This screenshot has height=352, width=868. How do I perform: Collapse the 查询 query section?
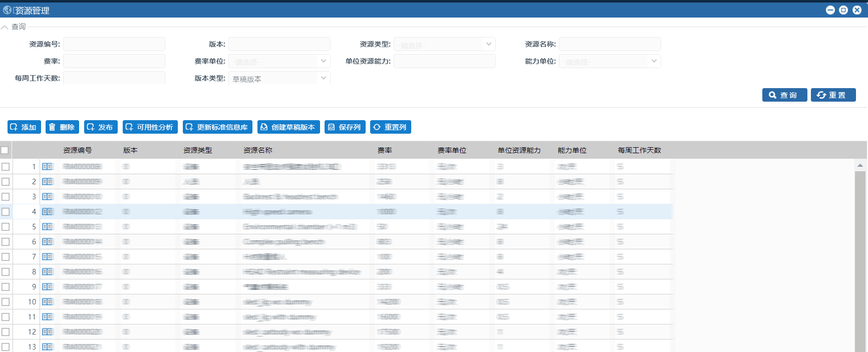(x=5, y=27)
